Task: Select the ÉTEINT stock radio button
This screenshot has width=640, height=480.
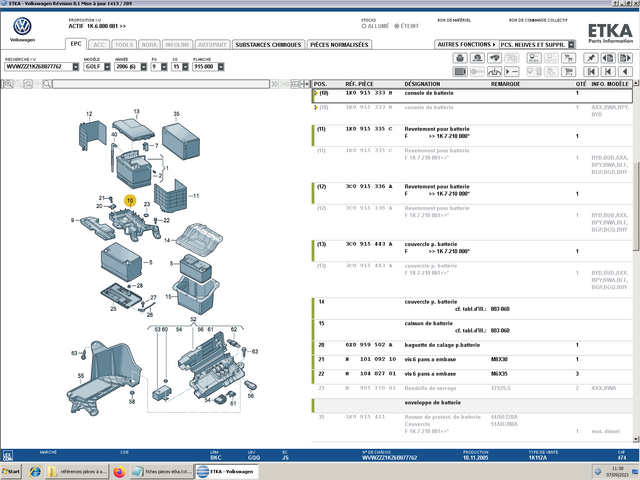Action: pos(396,26)
